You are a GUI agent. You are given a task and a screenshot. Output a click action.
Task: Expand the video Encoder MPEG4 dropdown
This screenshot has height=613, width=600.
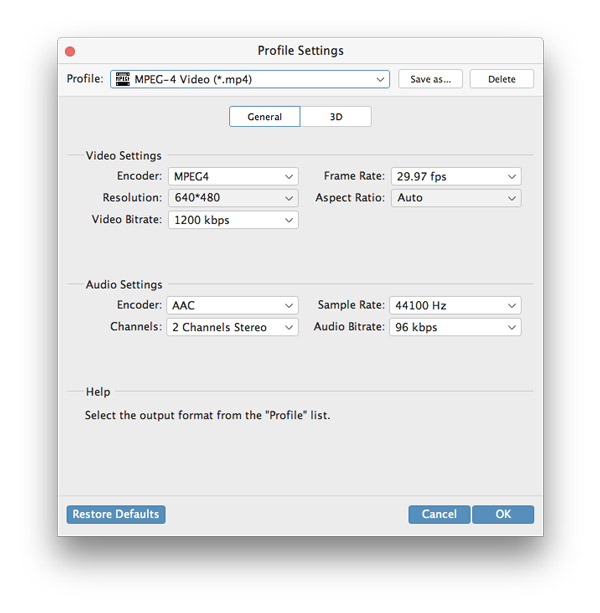click(x=232, y=176)
